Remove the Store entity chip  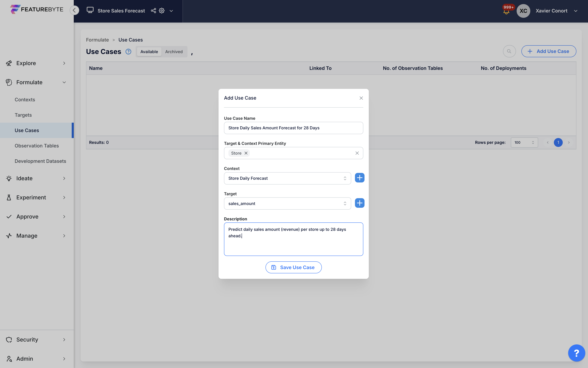[246, 153]
